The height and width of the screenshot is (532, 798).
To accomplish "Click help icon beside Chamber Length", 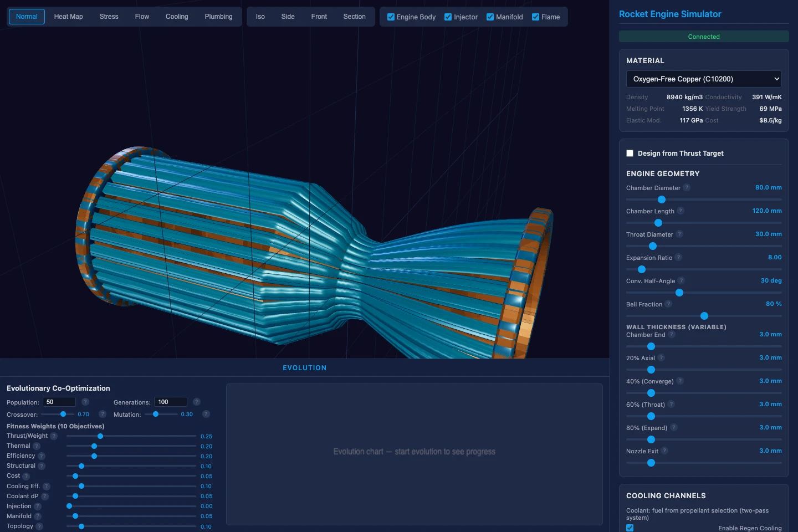I will (x=681, y=211).
